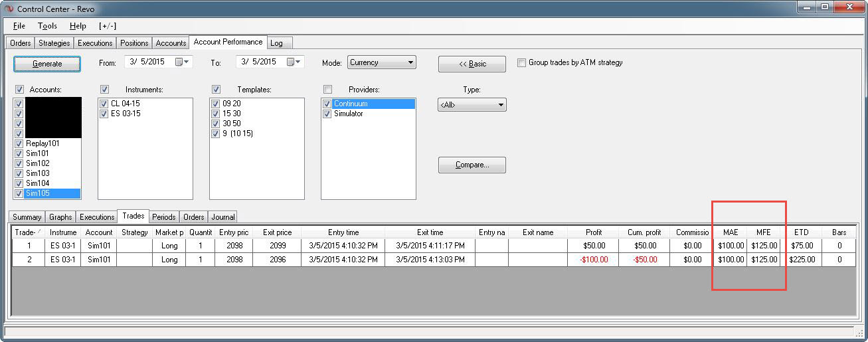Open the File menu
The image size is (868, 342).
pos(19,26)
